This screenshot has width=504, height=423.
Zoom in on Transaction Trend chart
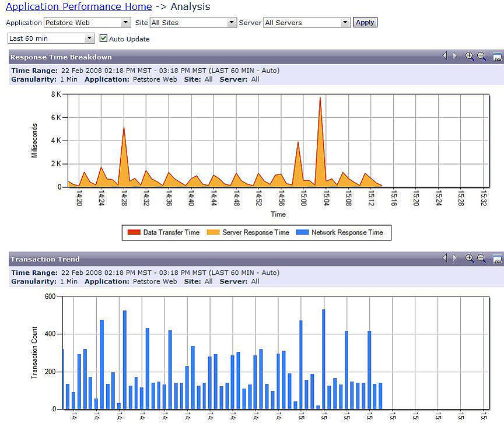click(470, 258)
